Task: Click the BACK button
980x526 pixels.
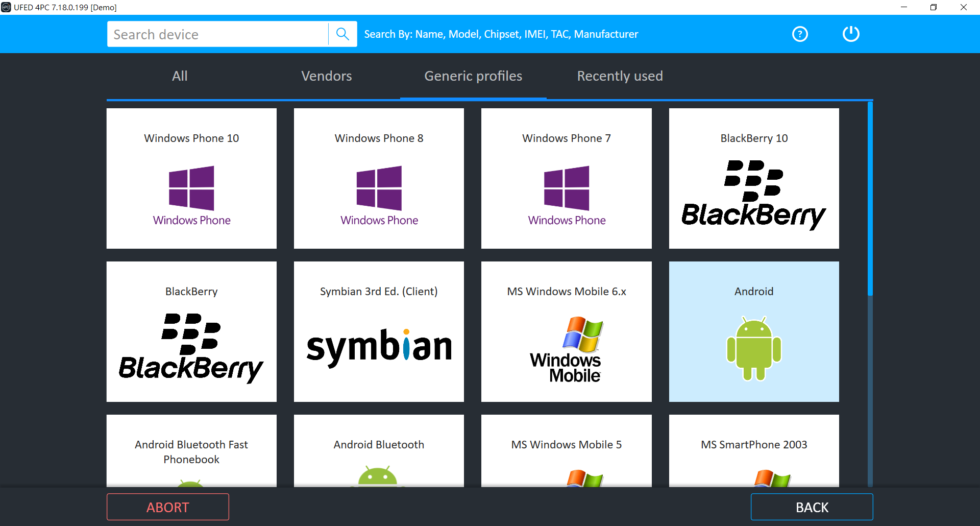Action: (x=812, y=507)
